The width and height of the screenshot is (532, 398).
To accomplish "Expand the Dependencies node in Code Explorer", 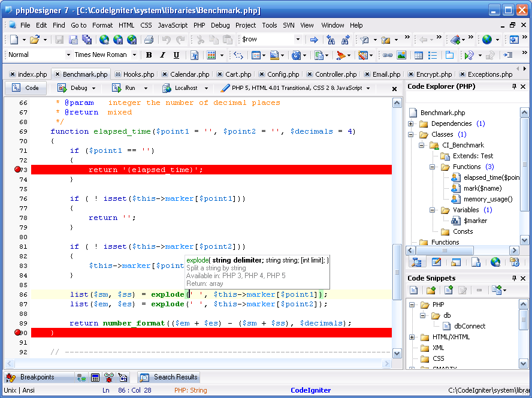I will (x=410, y=123).
